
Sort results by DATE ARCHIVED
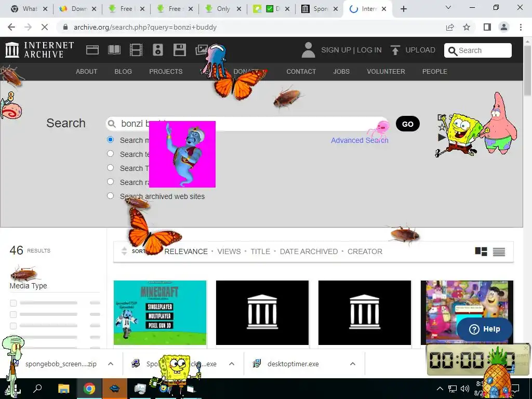point(309,251)
